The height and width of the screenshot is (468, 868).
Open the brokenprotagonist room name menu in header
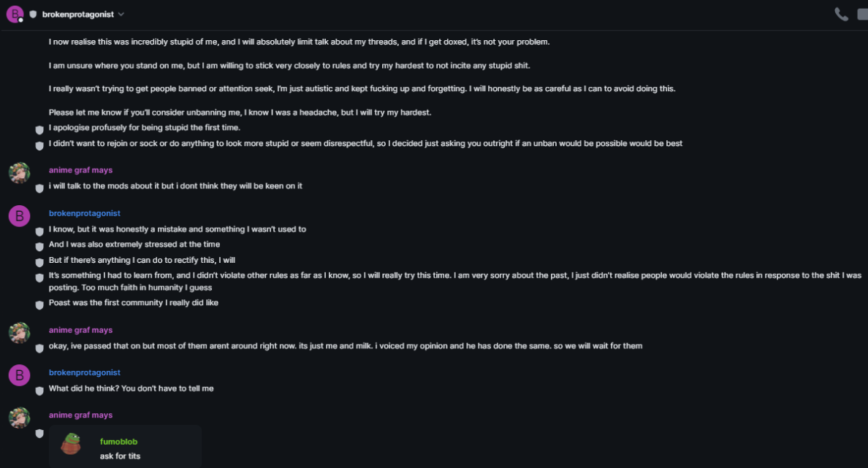tap(77, 15)
